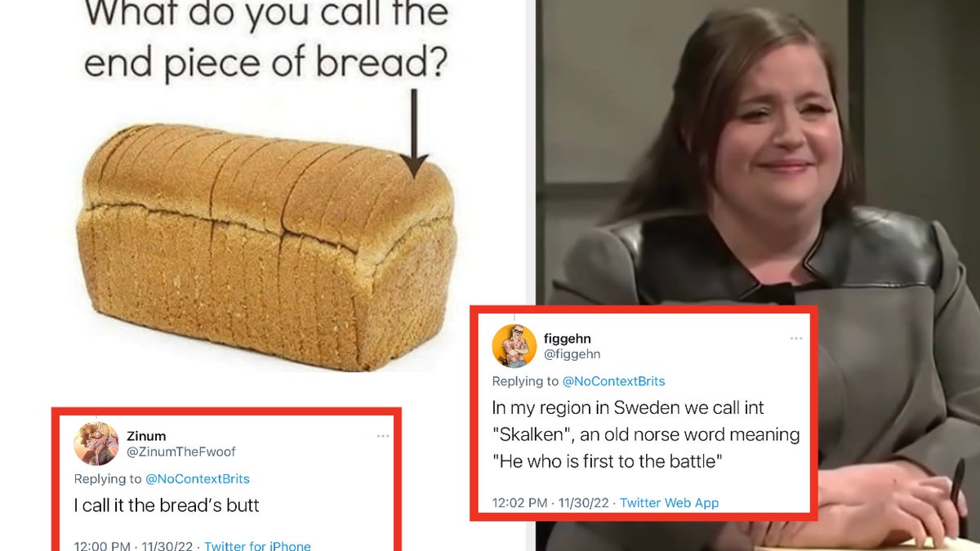Select the "I call it the bread's butt" tweet text
This screenshot has height=551, width=980.
coord(167,505)
